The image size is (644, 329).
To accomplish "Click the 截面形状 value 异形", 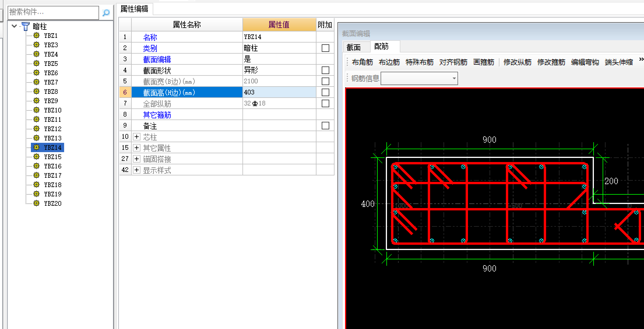I will (251, 70).
